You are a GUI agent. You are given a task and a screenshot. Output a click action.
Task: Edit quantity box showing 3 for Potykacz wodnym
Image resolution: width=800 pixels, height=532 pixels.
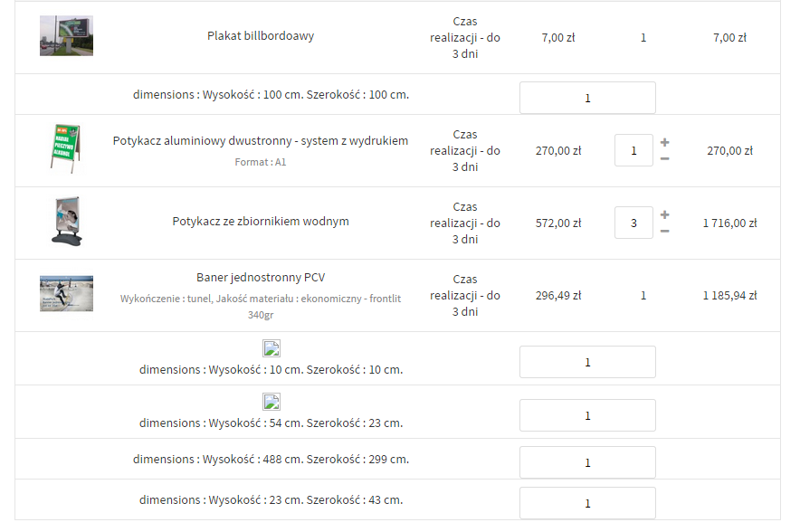(x=633, y=223)
